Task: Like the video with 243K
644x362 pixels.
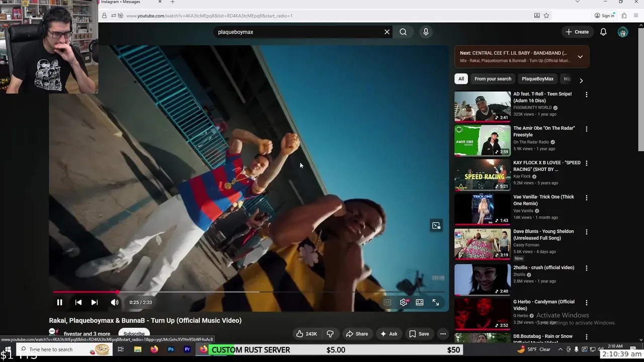Action: click(x=306, y=334)
